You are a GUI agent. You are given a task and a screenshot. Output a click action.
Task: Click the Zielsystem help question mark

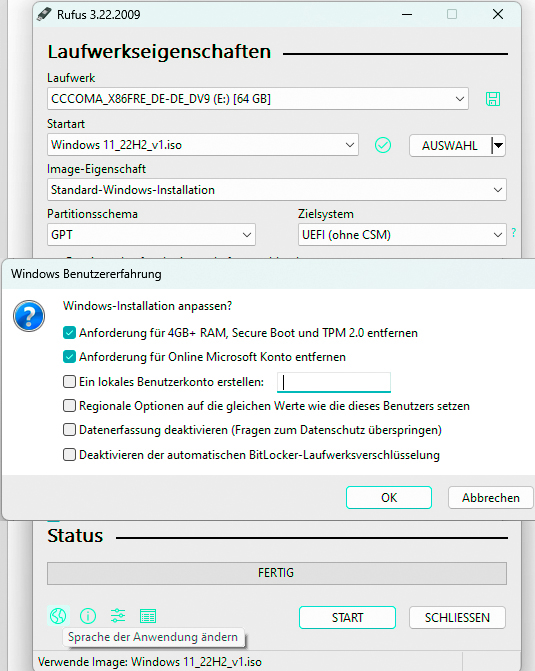(x=514, y=232)
